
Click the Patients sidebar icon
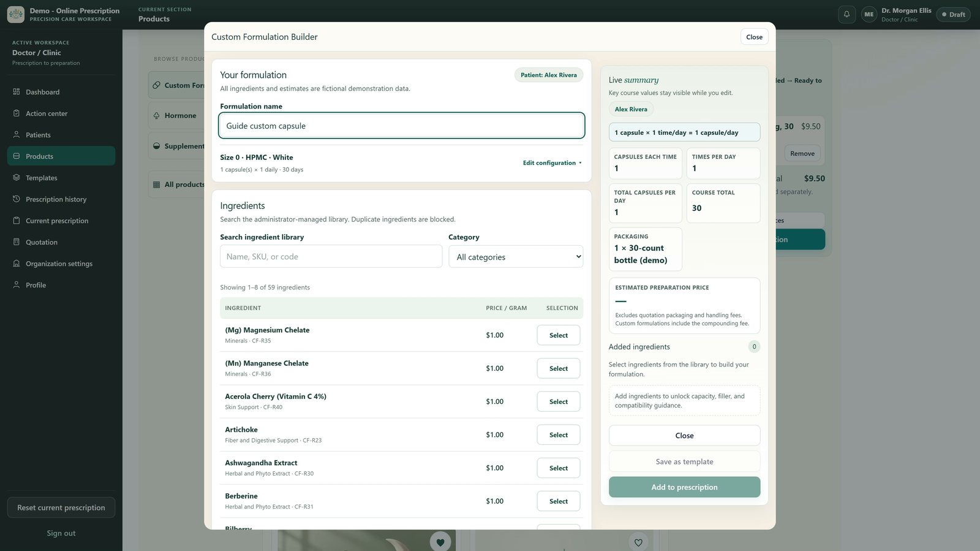coord(17,135)
